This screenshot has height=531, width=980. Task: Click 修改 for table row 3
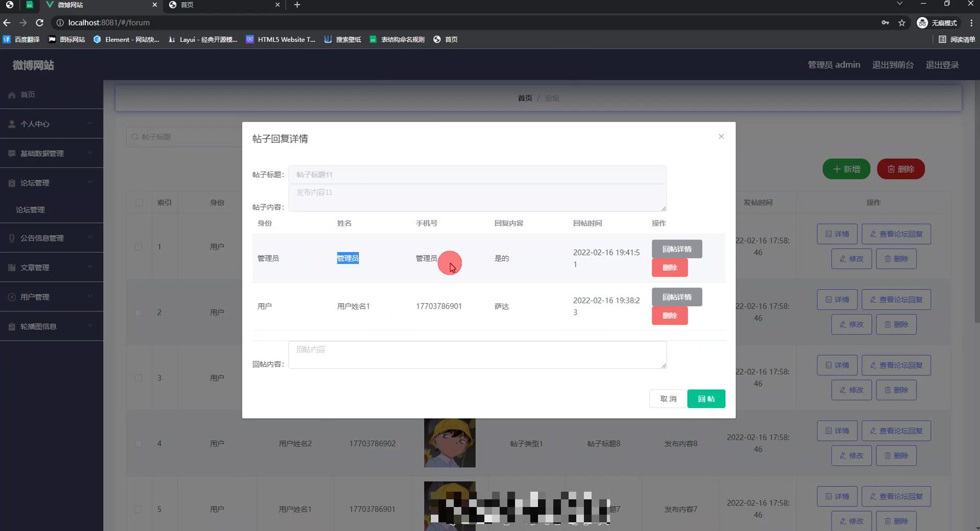pos(851,390)
